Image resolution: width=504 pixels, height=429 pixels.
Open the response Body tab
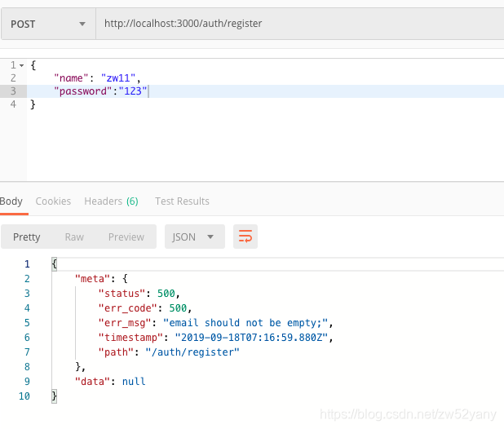coord(11,201)
